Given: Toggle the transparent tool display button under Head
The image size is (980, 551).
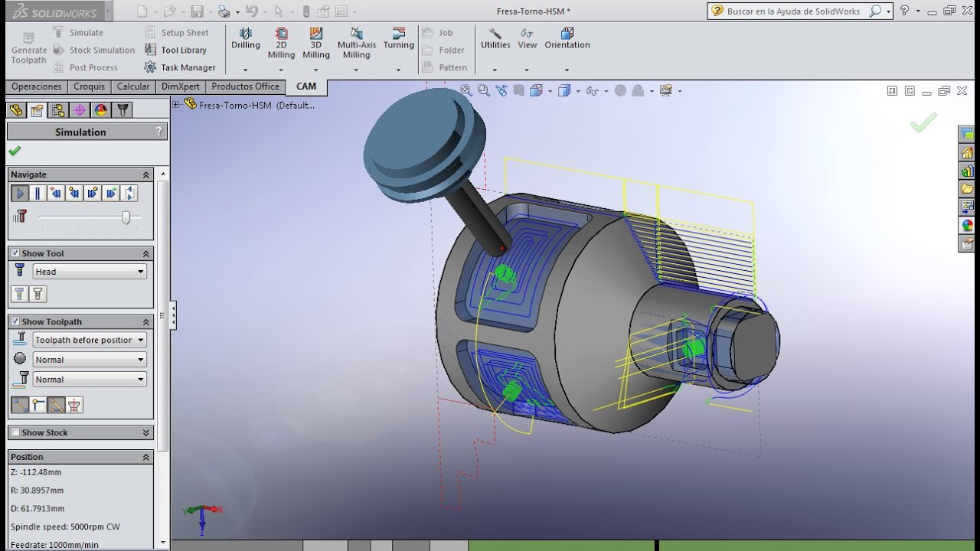Looking at the screenshot, I should click(38, 294).
